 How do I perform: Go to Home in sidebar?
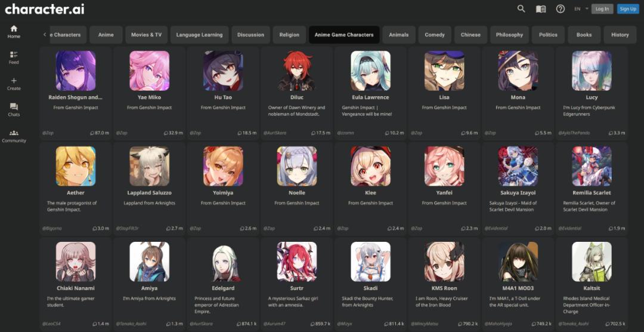click(14, 32)
